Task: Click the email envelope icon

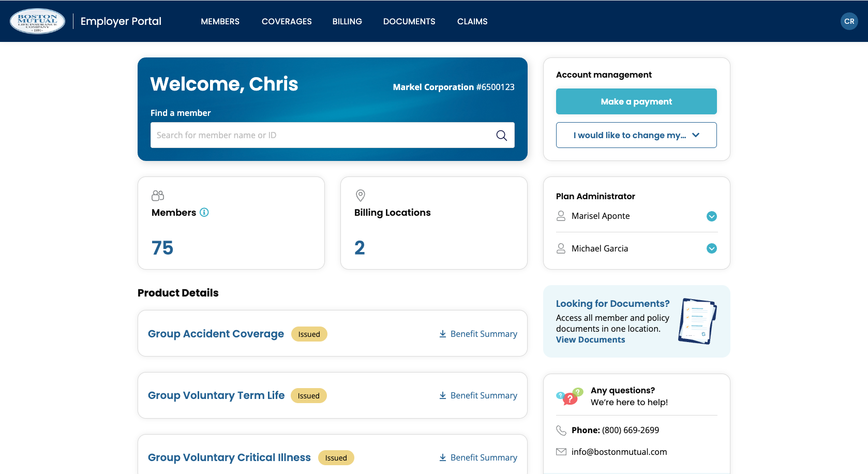Action: coord(561,452)
